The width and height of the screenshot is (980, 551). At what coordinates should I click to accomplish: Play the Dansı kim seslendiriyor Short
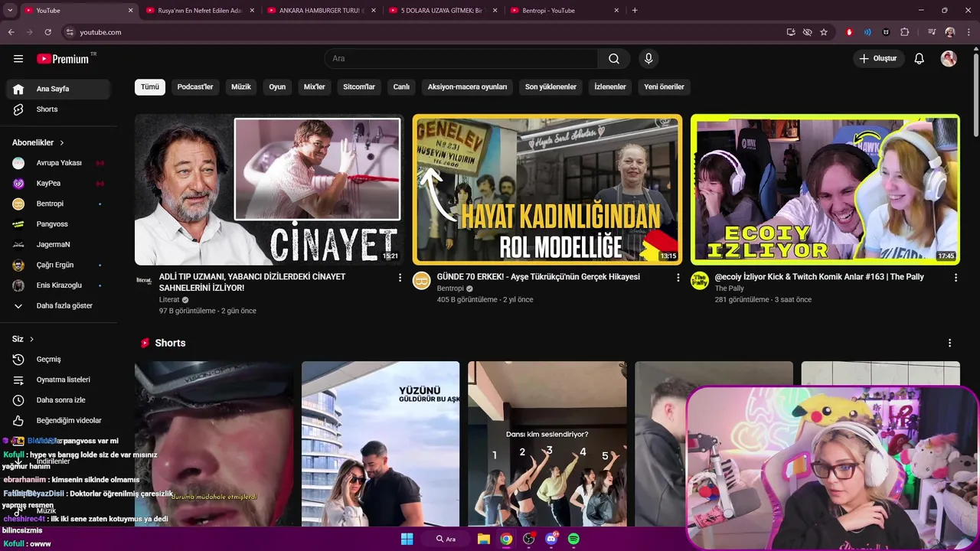pos(547,444)
